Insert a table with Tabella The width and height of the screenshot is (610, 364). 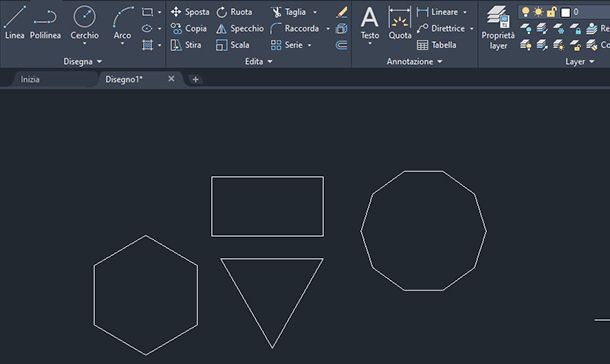click(x=436, y=45)
